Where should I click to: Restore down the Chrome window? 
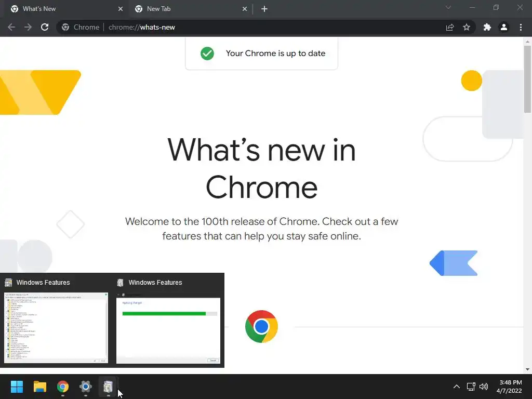pyautogui.click(x=496, y=7)
